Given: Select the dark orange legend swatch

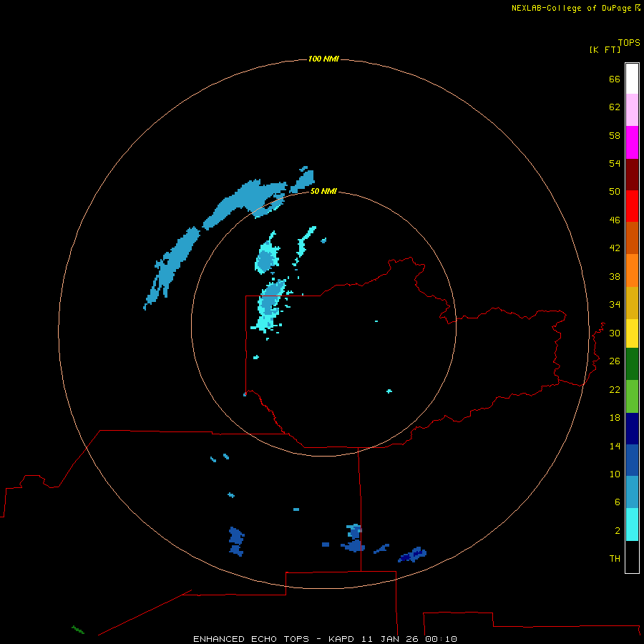Looking at the screenshot, I should tap(632, 238).
